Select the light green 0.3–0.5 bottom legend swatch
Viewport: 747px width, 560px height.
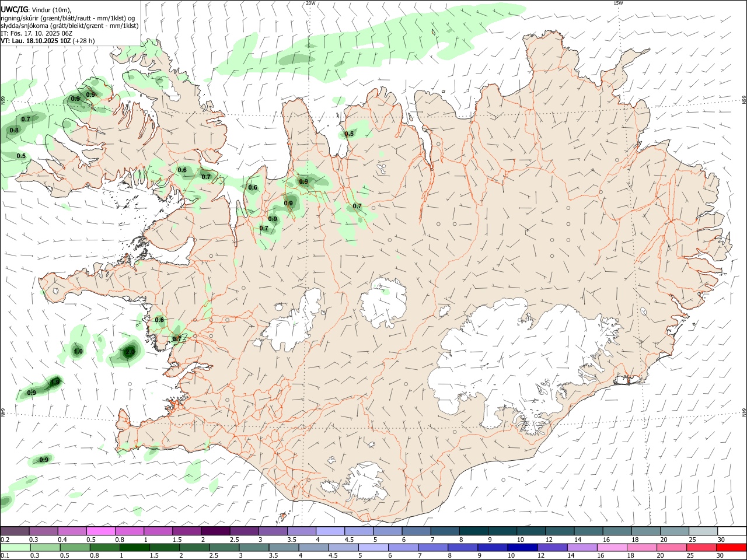click(46, 547)
